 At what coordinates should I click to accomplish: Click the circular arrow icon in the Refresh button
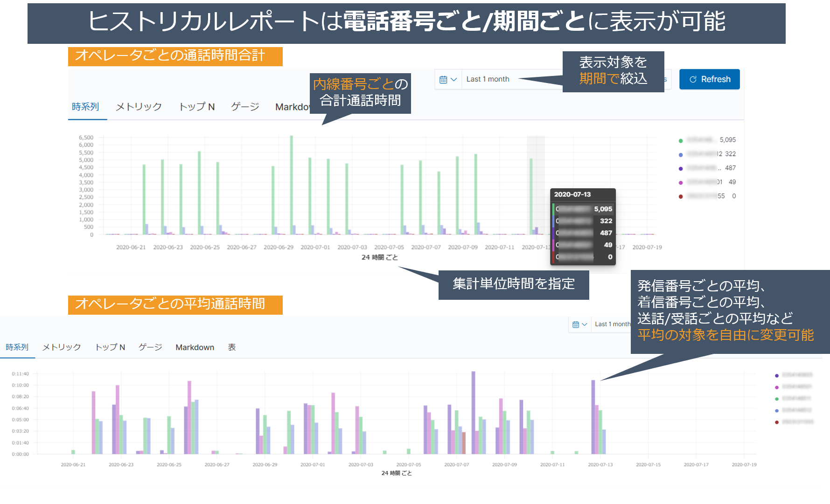[693, 80]
